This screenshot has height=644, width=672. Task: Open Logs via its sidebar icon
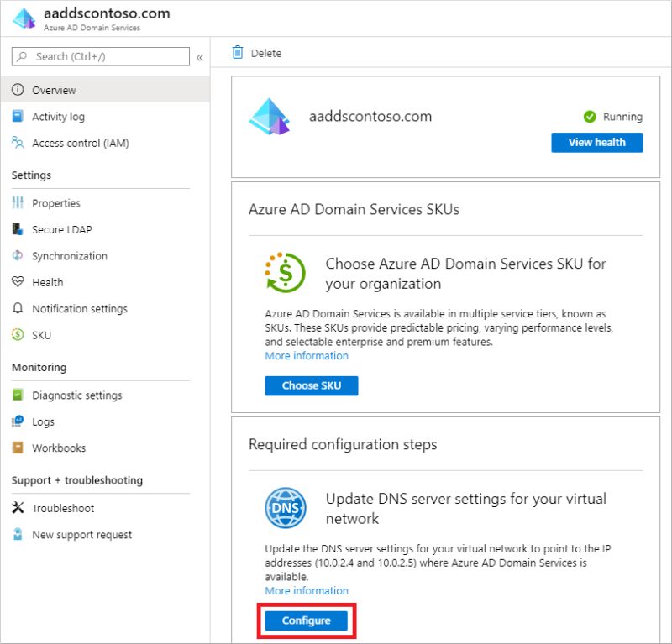(x=17, y=421)
